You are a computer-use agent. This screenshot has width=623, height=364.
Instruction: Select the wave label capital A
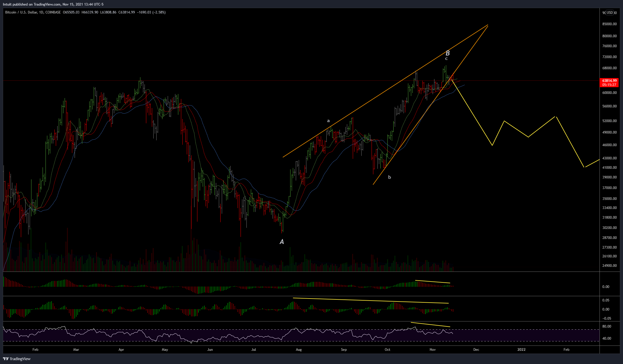pos(282,242)
